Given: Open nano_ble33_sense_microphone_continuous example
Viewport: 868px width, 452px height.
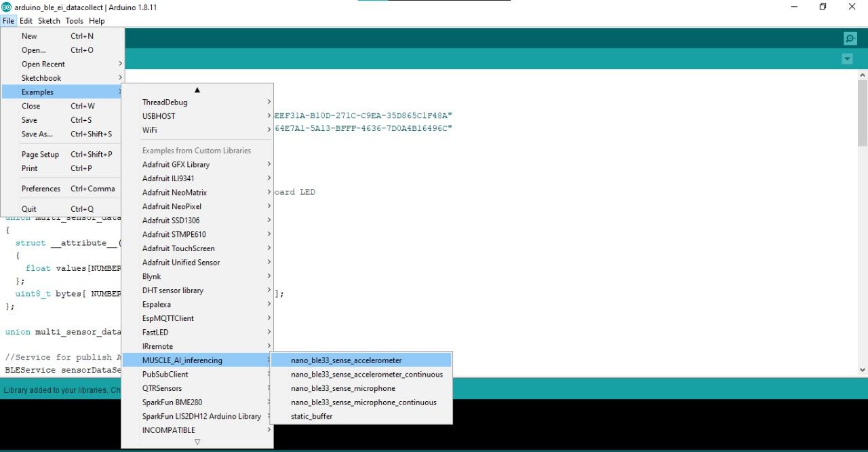Looking at the screenshot, I should pyautogui.click(x=361, y=402).
